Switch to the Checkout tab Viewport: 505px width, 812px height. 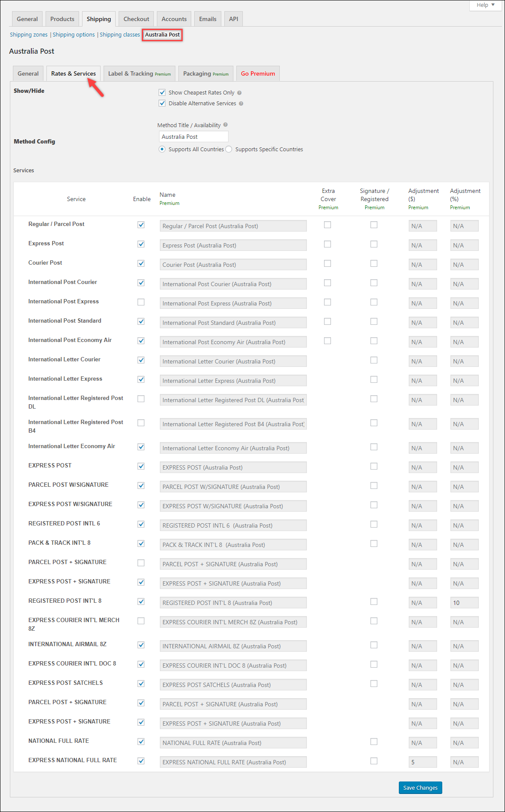coord(136,19)
